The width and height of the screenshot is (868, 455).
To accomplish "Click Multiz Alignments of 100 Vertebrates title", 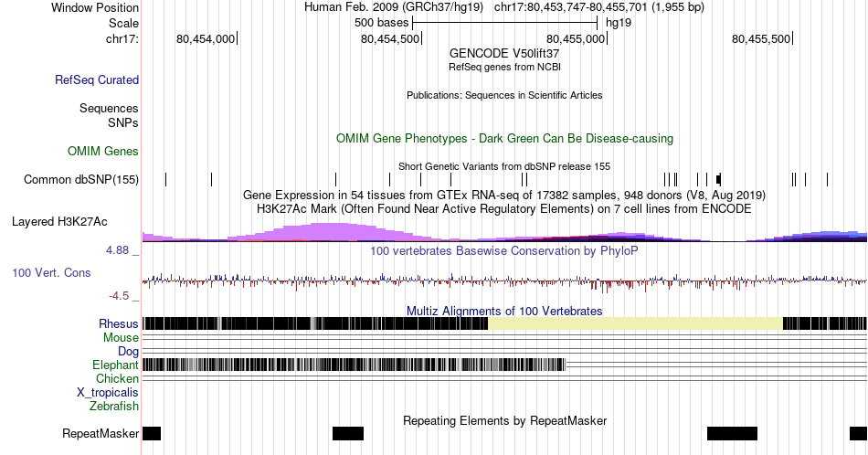I will (x=504, y=311).
